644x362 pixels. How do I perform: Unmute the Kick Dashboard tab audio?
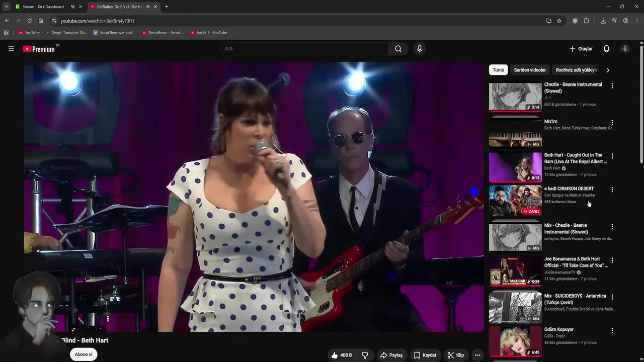tap(72, 7)
